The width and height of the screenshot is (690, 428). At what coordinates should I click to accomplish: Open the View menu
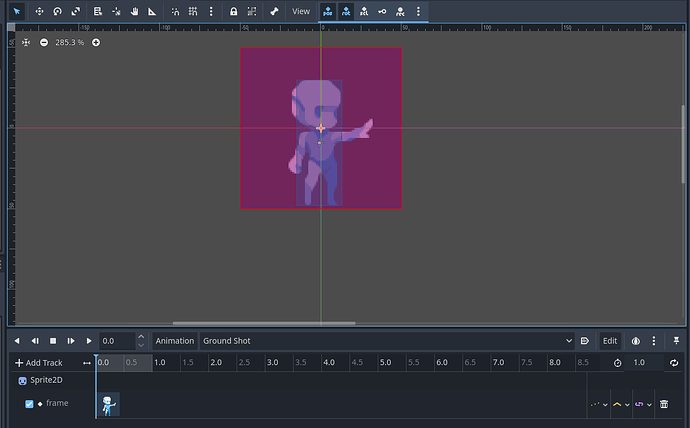click(301, 11)
